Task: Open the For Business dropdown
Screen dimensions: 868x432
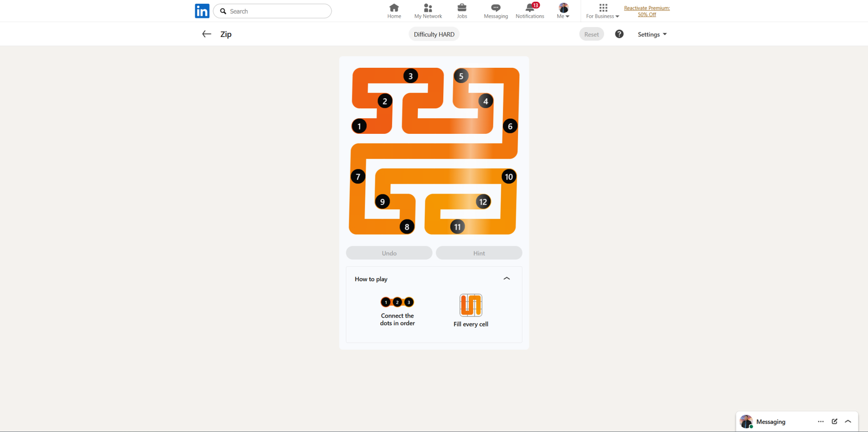Action: click(602, 11)
